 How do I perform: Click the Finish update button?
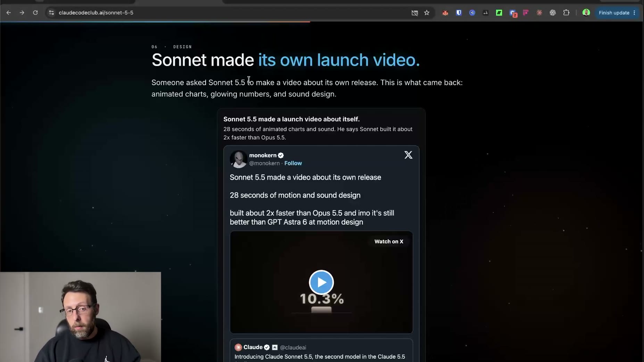coord(614,13)
